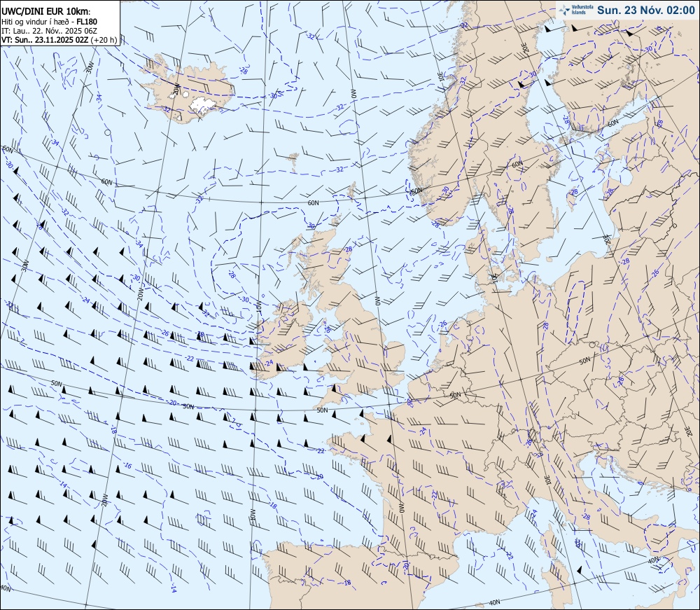Click the 'UWC/DINI EUR 10km:' chart title

(46, 12)
